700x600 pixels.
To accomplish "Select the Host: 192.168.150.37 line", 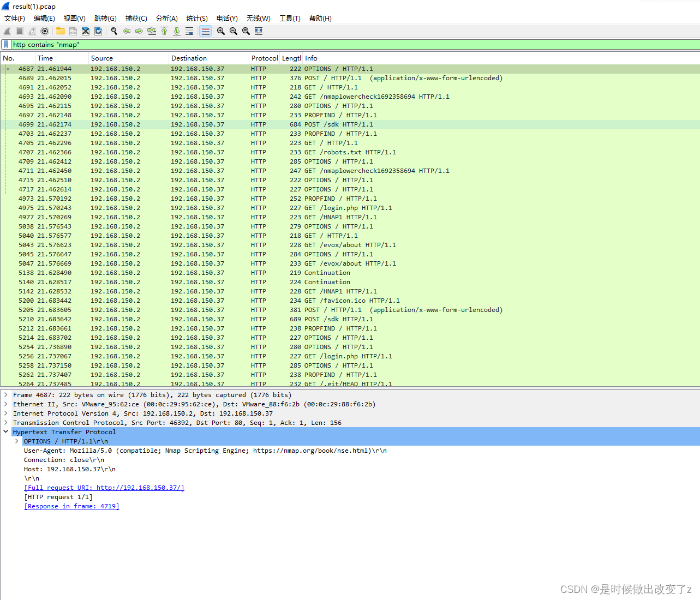I will click(x=70, y=469).
